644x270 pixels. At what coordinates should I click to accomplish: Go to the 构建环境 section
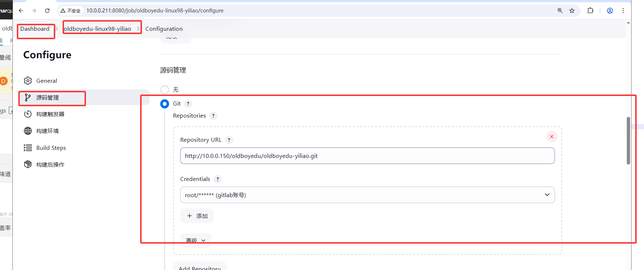click(x=85, y=131)
